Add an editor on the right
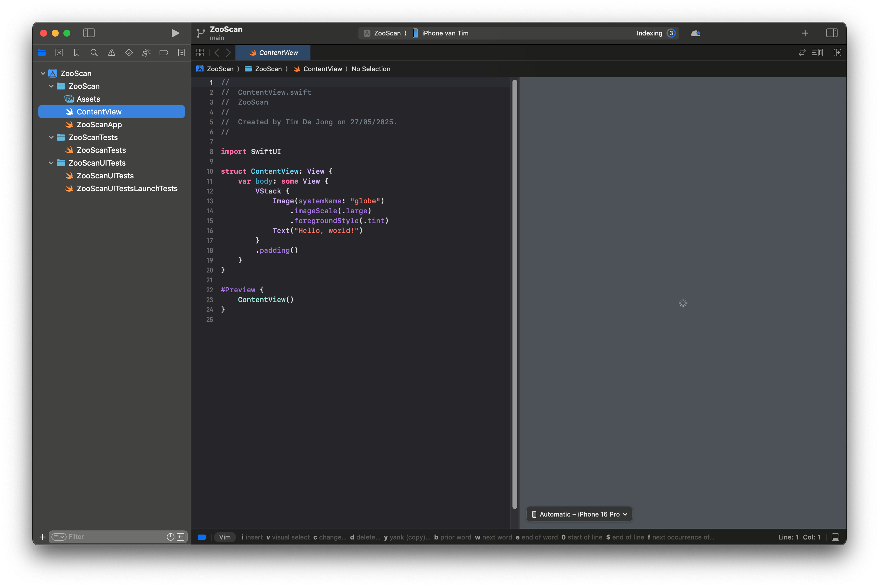This screenshot has width=879, height=588. pyautogui.click(x=837, y=53)
